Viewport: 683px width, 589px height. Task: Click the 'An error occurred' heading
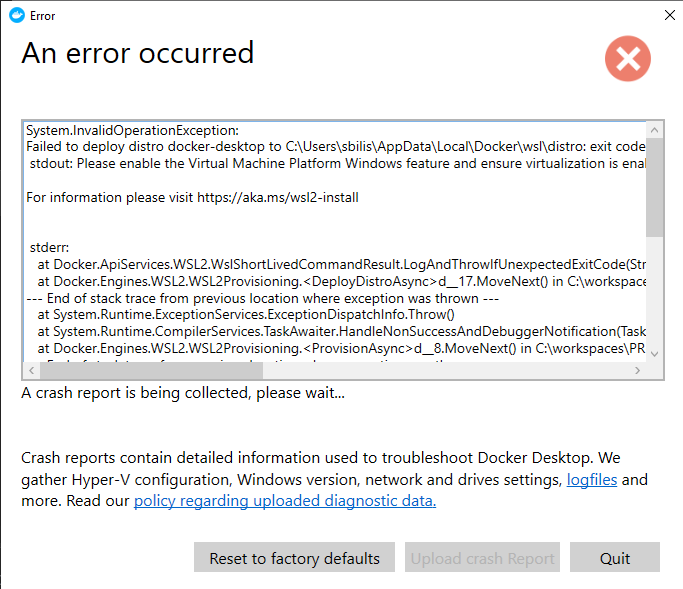138,53
